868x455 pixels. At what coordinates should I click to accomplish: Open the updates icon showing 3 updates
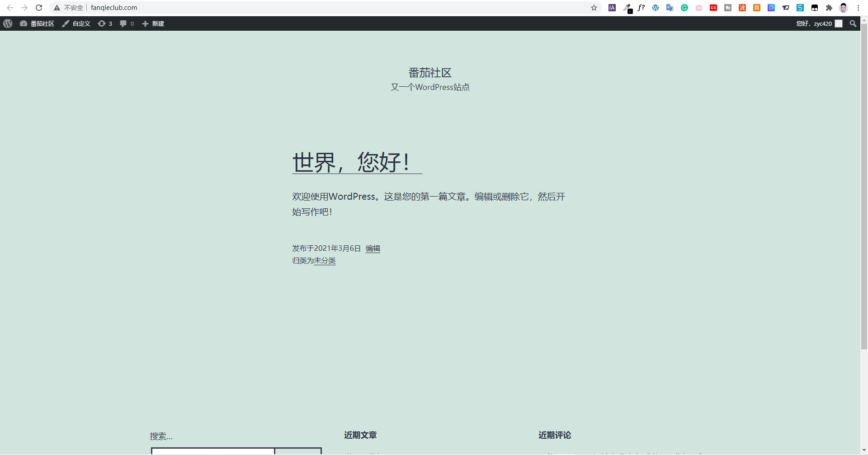[104, 23]
